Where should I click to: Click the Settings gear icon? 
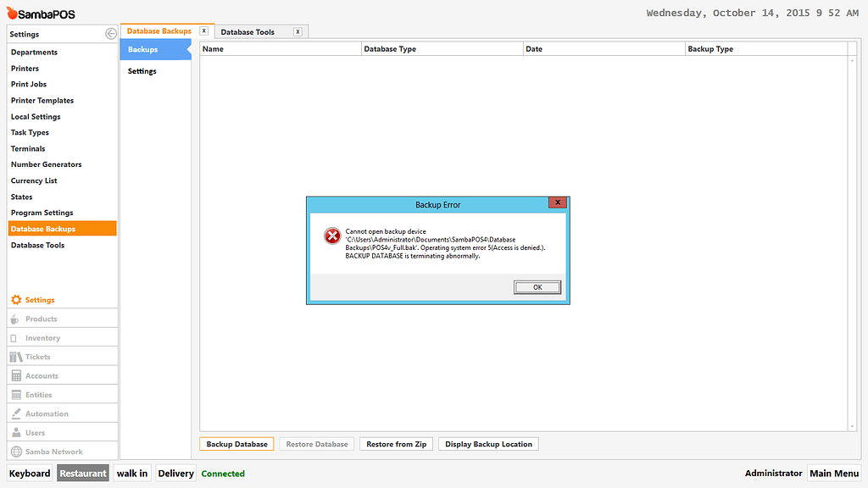pyautogui.click(x=16, y=300)
